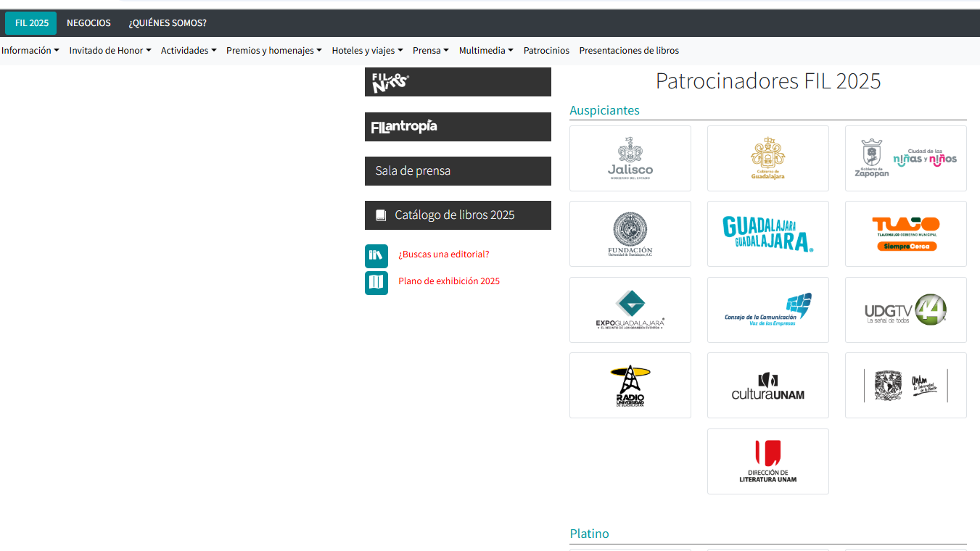The width and height of the screenshot is (980, 551).
Task: Click the map icon beside Plano de exhibición
Action: point(376,282)
